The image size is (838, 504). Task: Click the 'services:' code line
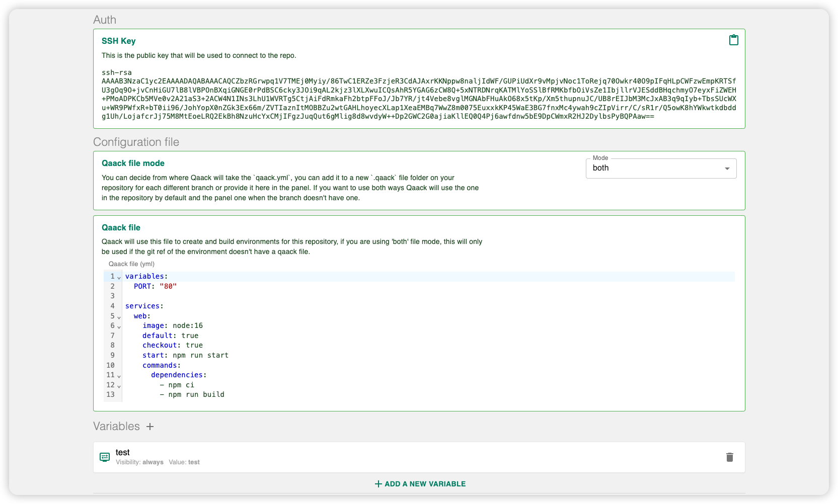point(144,306)
